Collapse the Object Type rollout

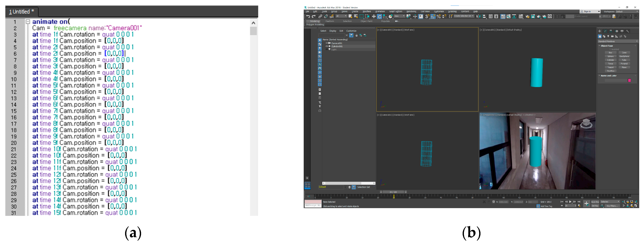pyautogui.click(x=607, y=46)
